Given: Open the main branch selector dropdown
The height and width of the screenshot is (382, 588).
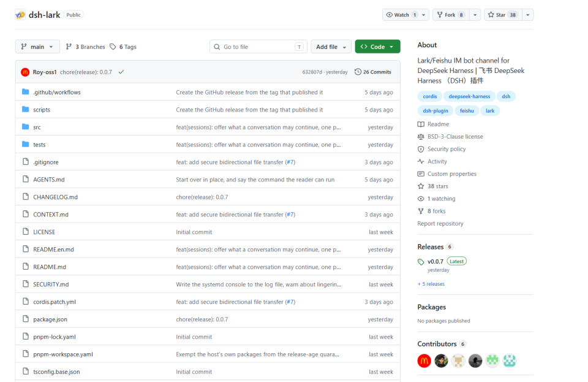Looking at the screenshot, I should (x=37, y=47).
